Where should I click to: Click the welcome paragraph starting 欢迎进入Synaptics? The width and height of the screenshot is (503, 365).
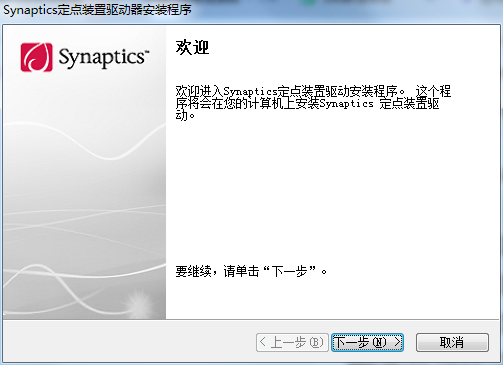coord(313,103)
